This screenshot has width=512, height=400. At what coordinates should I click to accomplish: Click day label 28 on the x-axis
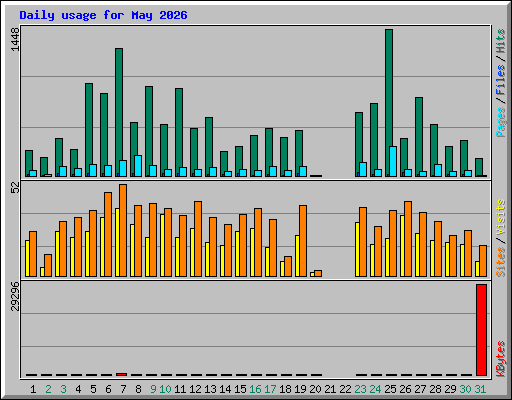pyautogui.click(x=435, y=389)
